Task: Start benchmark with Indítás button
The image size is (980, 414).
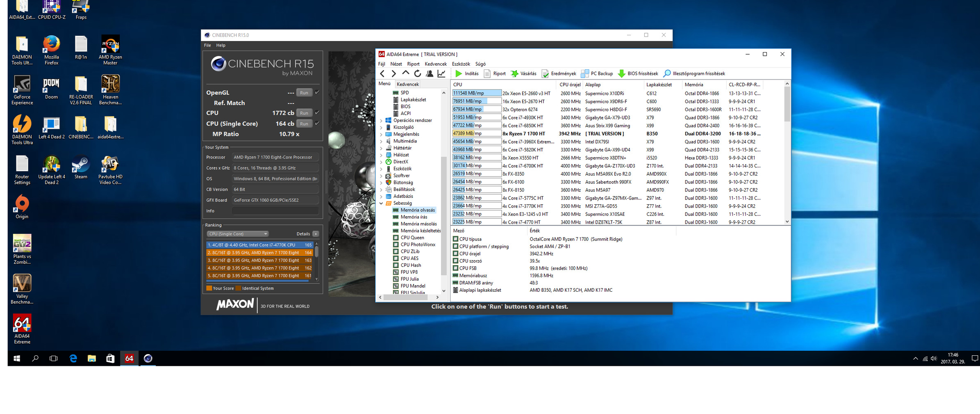Action: [467, 73]
